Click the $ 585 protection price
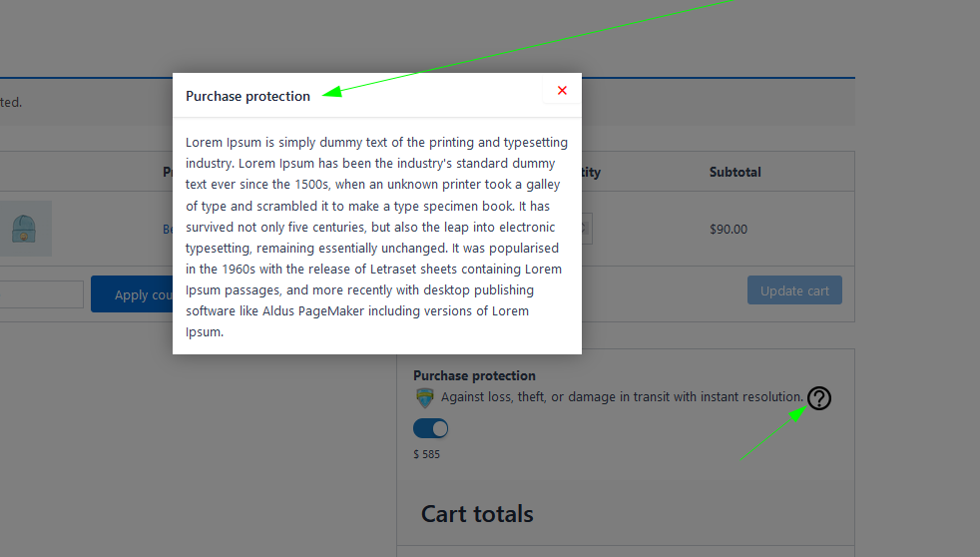This screenshot has height=557, width=980. coord(426,454)
